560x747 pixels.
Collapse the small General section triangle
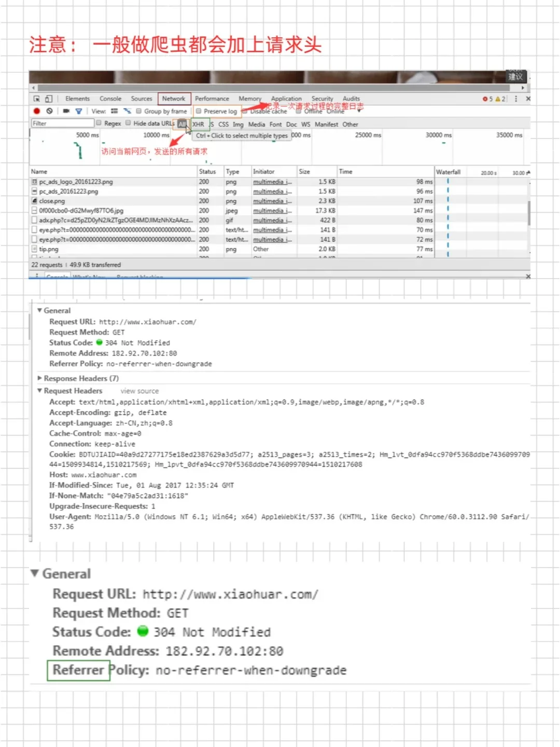39,310
